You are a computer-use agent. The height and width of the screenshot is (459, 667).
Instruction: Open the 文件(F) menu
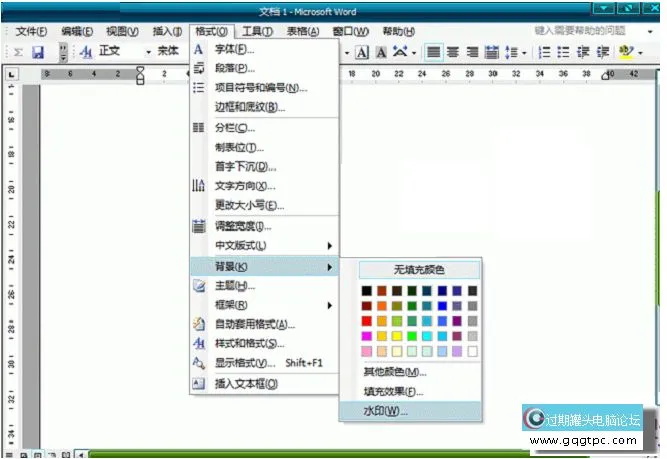31,31
